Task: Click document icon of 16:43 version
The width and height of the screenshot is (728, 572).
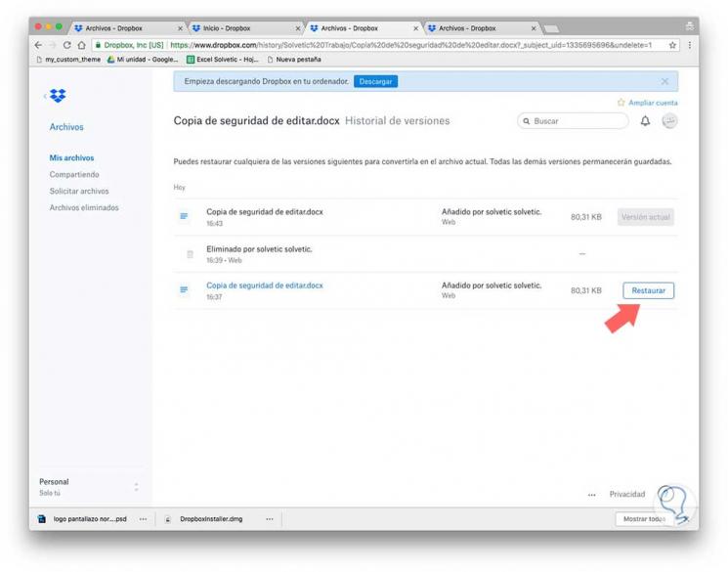Action: click(x=184, y=216)
